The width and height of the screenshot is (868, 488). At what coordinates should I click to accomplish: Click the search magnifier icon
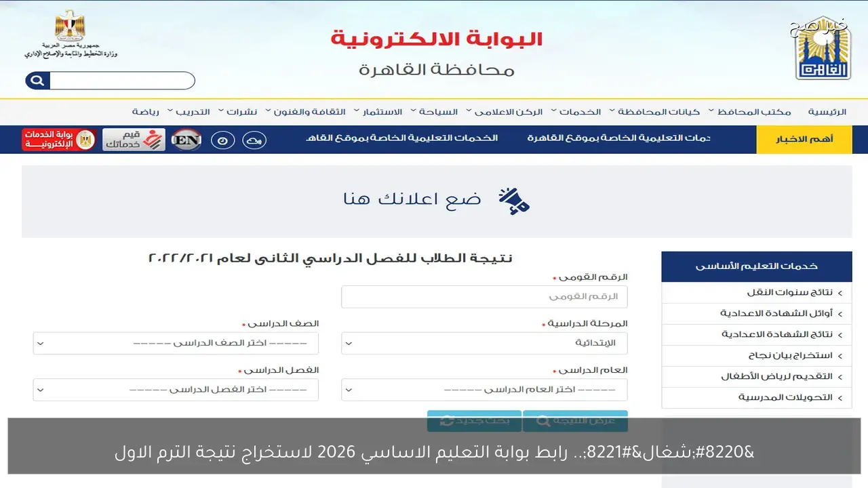[37, 80]
